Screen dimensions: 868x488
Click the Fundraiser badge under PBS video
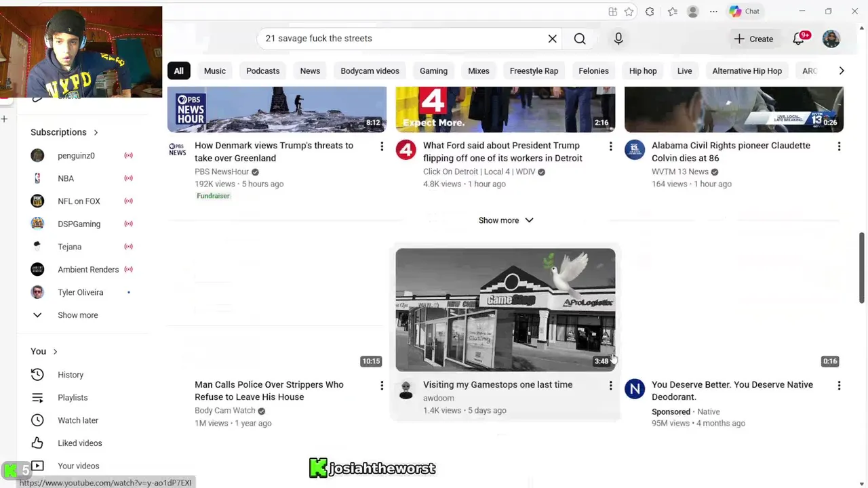214,196
